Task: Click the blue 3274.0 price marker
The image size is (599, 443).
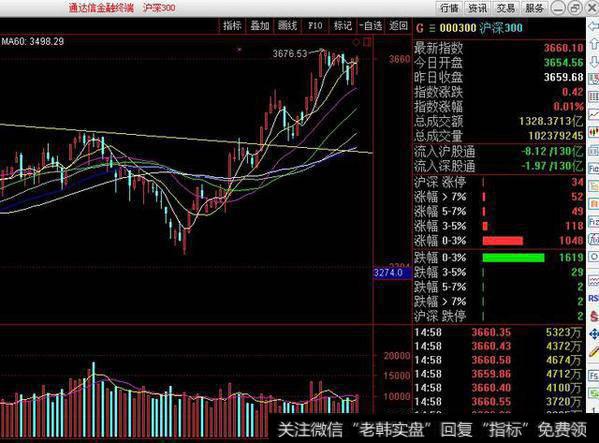Action: point(392,273)
